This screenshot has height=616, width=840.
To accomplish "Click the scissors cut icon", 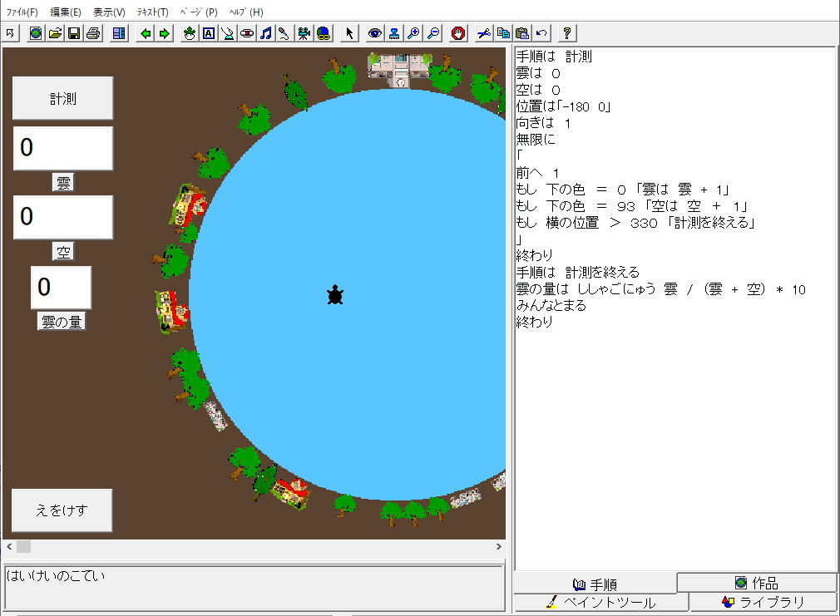I will 484,33.
